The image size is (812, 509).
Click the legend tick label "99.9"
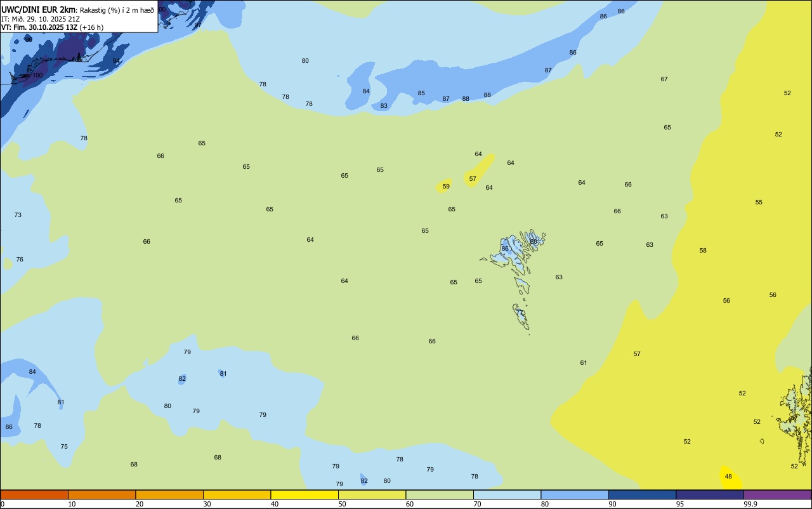[x=750, y=504]
